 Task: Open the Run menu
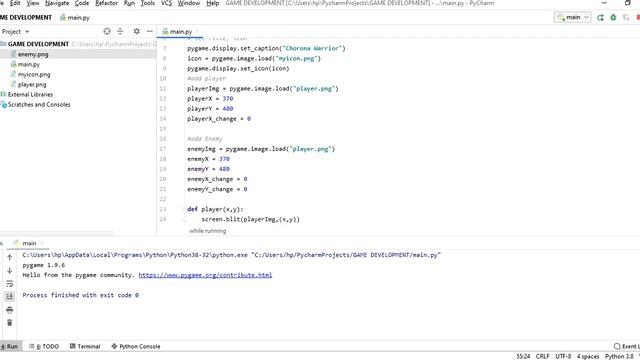pyautogui.click(x=129, y=3)
